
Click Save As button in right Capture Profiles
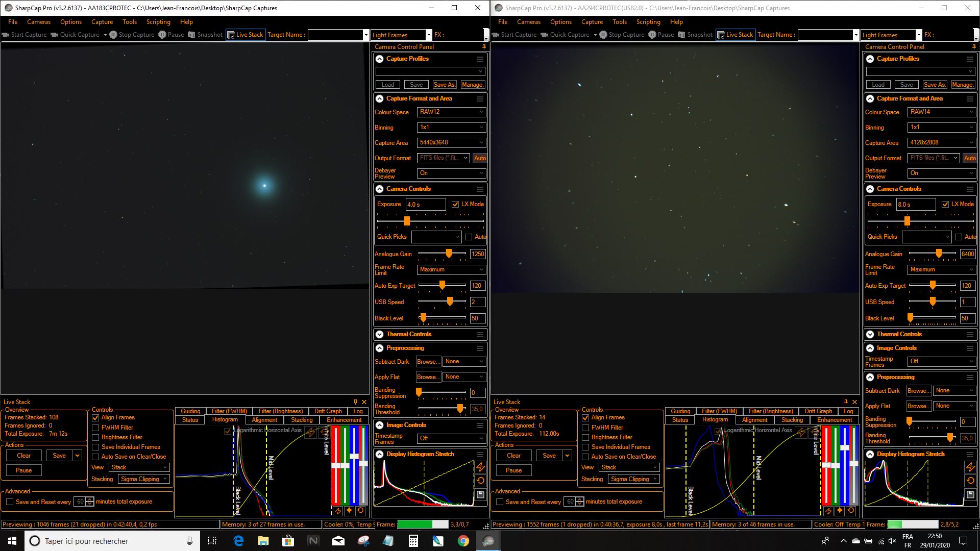(934, 85)
